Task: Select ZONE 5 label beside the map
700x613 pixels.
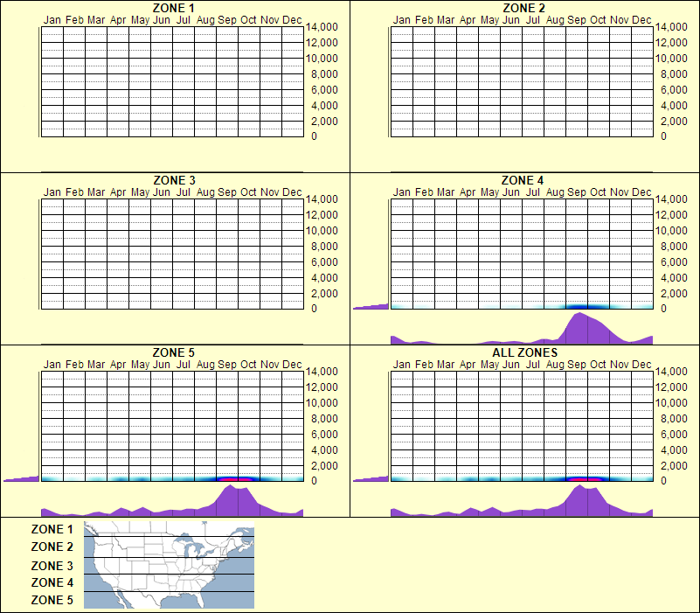Action: 52,600
